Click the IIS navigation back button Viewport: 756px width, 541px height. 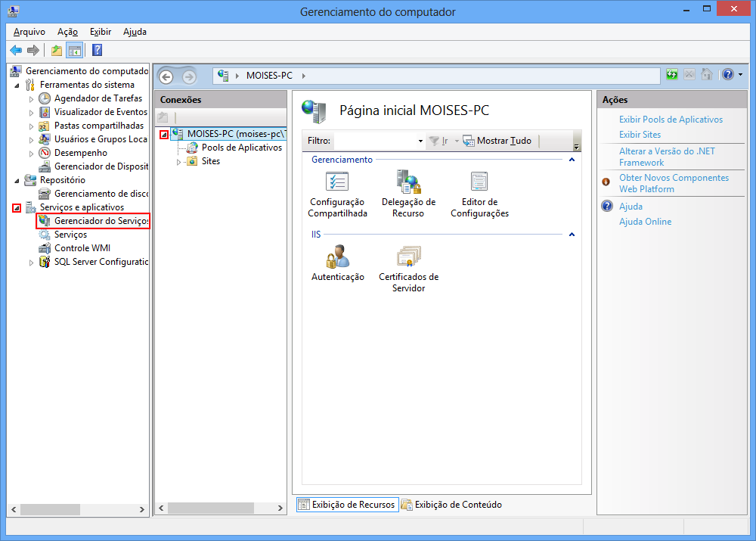click(x=166, y=76)
